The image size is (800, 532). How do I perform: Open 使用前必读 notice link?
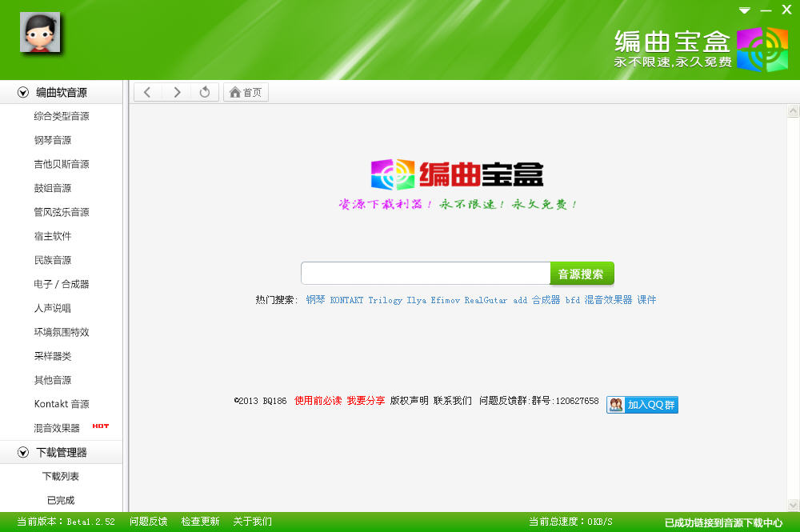(x=318, y=401)
